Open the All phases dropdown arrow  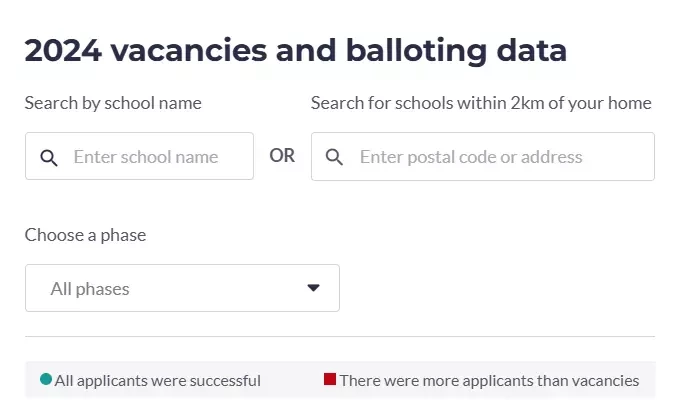click(313, 288)
